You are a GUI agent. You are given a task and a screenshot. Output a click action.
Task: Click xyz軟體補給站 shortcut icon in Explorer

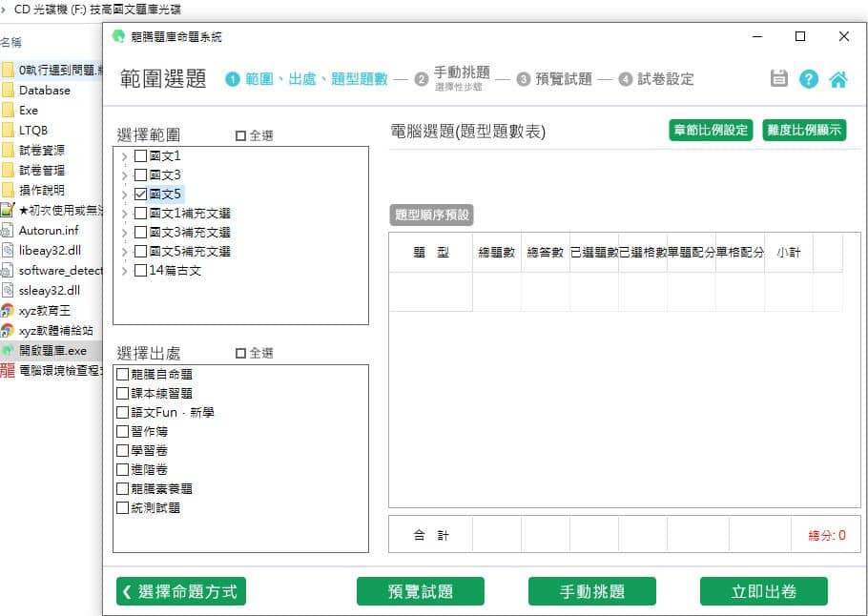[x=8, y=331]
